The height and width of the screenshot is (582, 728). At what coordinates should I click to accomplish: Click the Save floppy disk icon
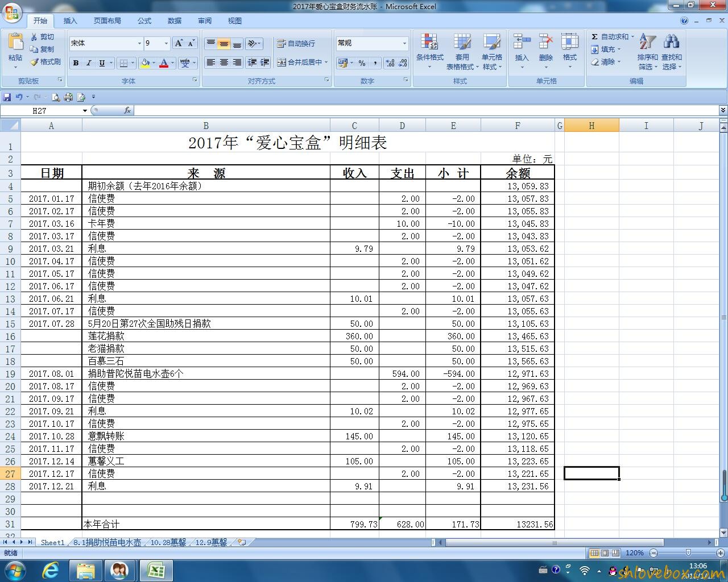coord(7,97)
